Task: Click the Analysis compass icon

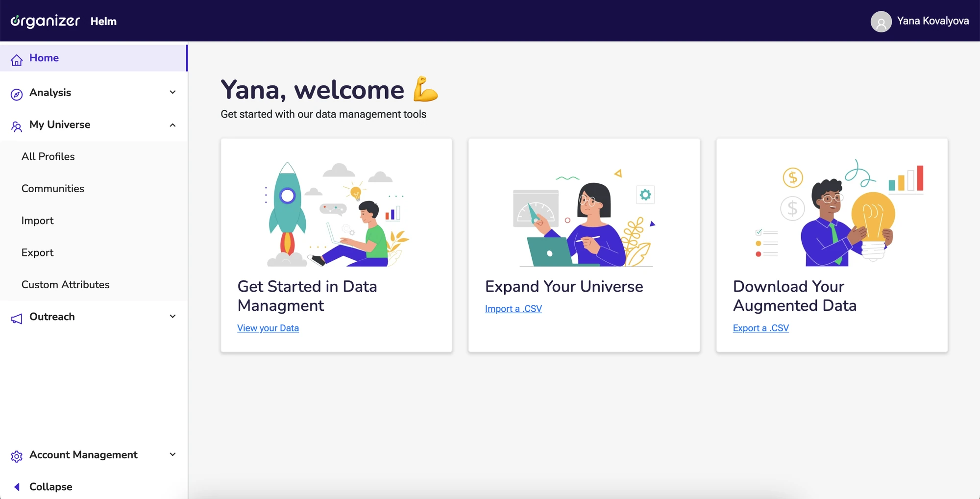Action: tap(17, 94)
